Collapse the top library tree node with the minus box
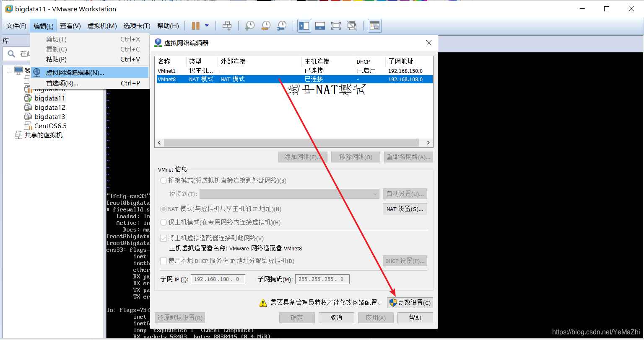 9,71
